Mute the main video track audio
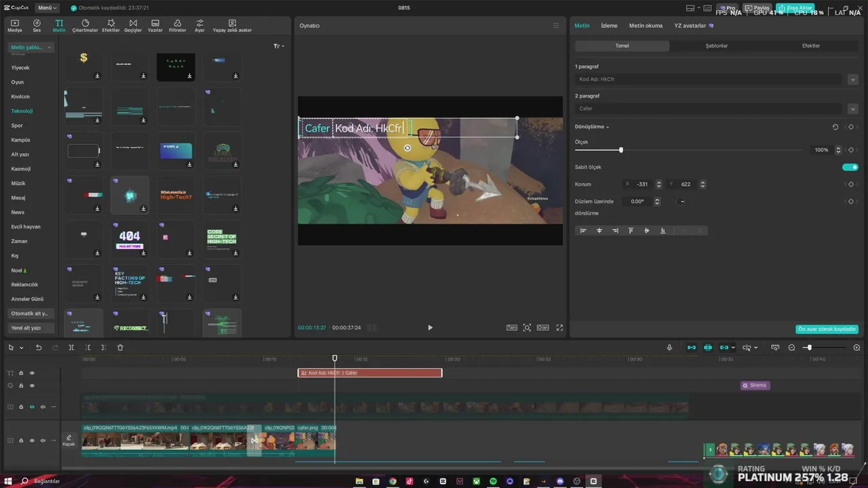Image resolution: width=868 pixels, height=488 pixels. [43, 441]
